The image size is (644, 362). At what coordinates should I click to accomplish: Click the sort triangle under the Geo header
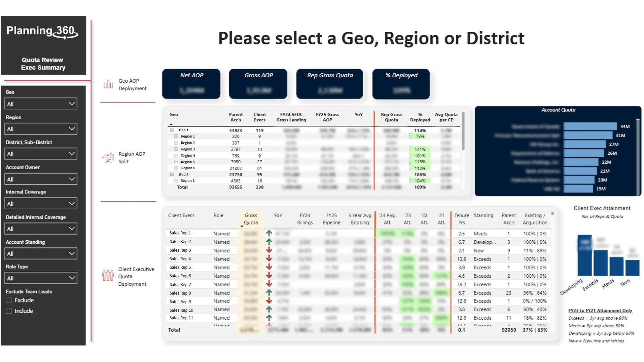(x=171, y=124)
